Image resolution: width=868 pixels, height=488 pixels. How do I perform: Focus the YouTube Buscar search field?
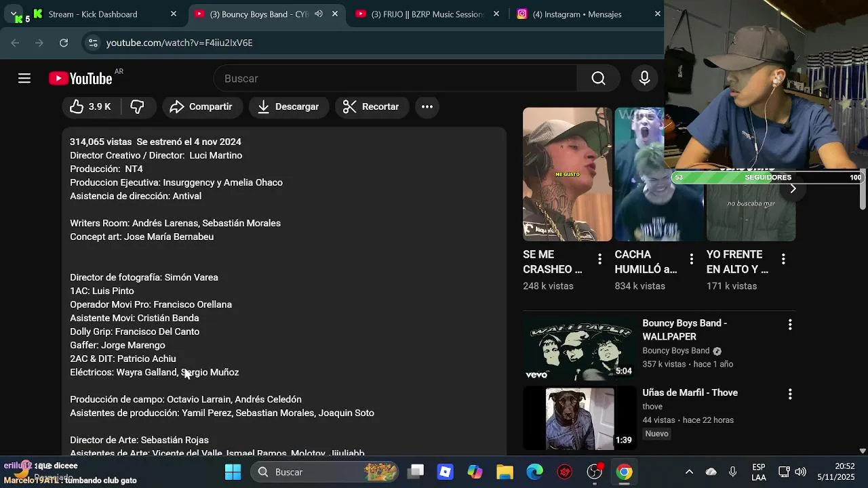[395, 79]
